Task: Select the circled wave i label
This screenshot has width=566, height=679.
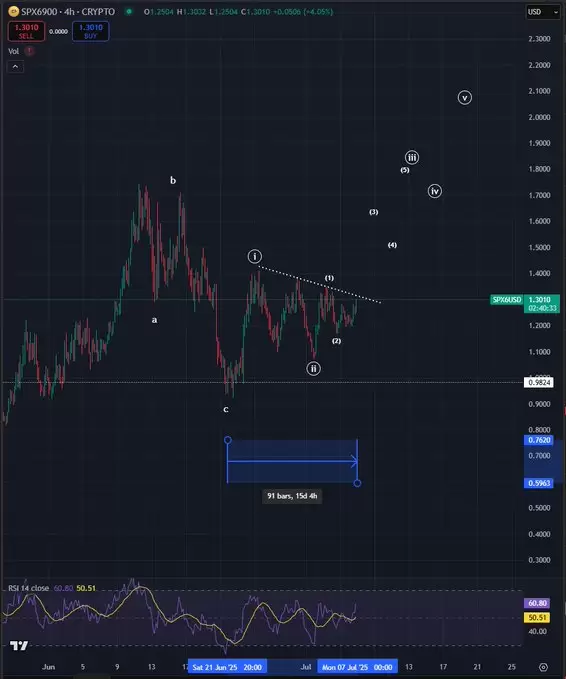Action: [x=255, y=256]
